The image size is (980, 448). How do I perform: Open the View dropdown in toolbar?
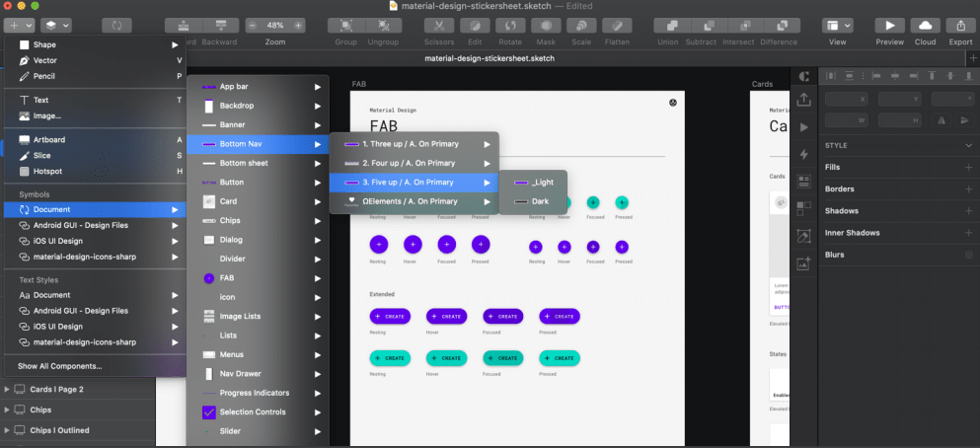coord(838,25)
